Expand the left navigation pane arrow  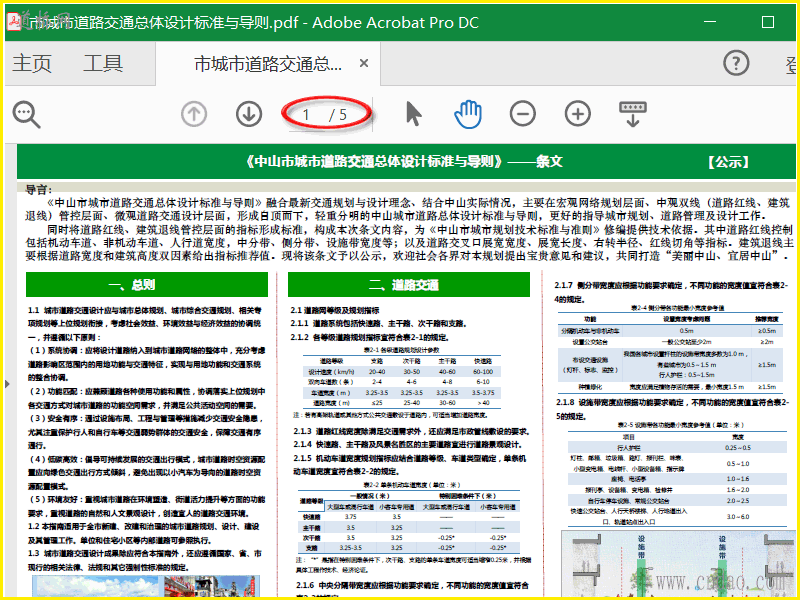coord(7,384)
